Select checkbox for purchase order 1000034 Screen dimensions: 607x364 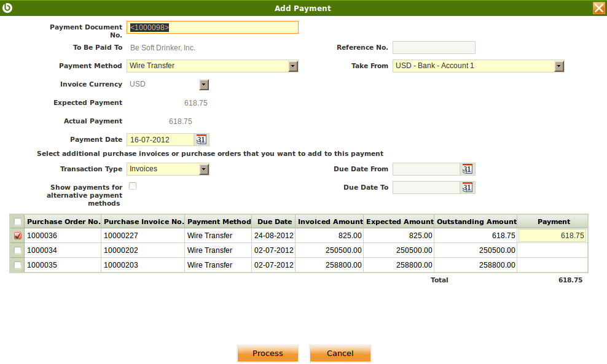click(18, 250)
